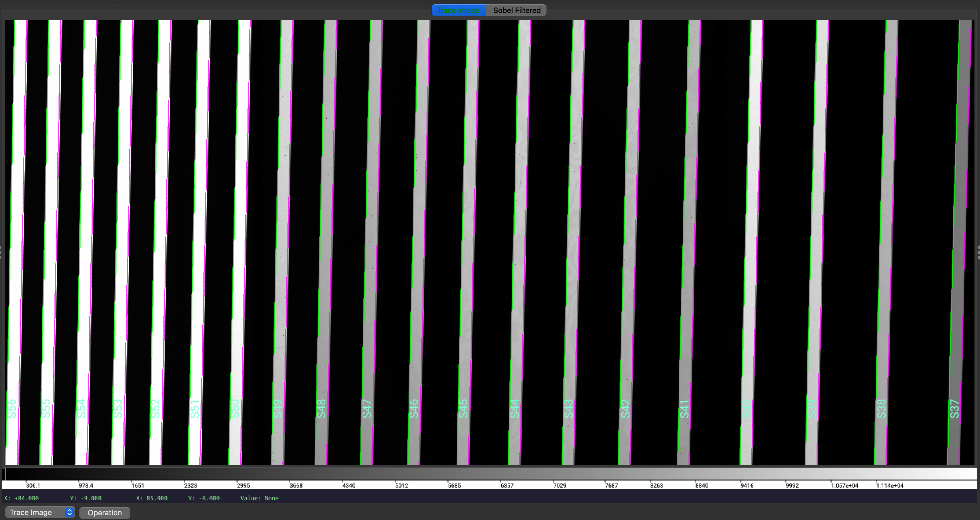Click the Y: -8.000 readout
The image size is (980, 520).
[204, 498]
